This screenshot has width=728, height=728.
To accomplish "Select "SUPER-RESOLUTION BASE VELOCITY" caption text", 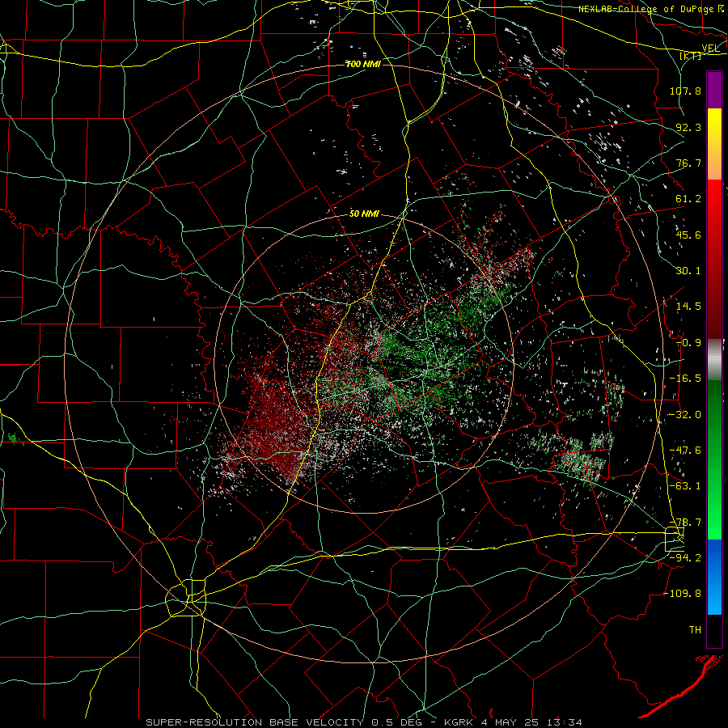I will tap(255, 722).
